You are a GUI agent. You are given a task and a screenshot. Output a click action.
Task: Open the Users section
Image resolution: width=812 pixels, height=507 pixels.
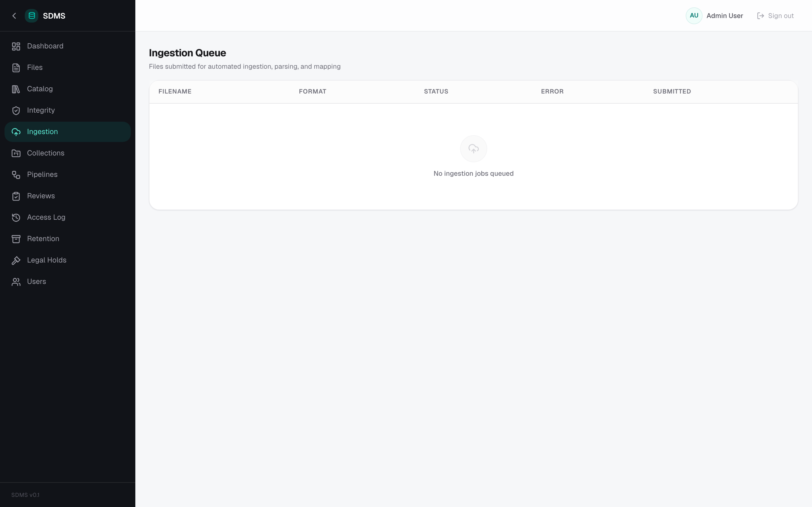click(67, 282)
